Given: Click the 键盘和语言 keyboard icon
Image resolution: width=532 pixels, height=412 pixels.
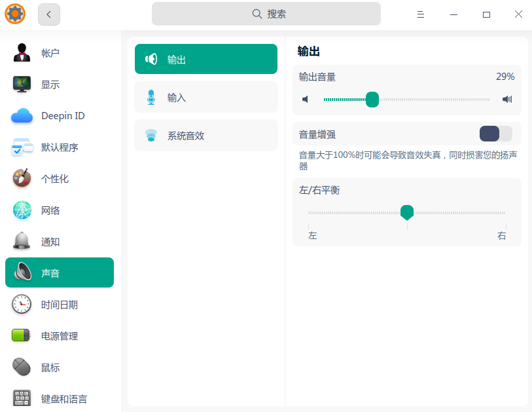Looking at the screenshot, I should 22,398.
